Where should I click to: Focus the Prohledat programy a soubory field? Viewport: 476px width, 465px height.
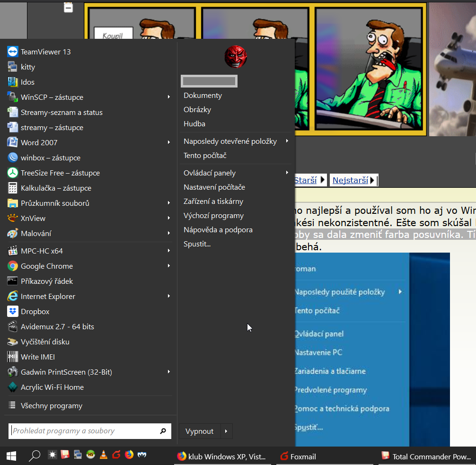pyautogui.click(x=90, y=431)
